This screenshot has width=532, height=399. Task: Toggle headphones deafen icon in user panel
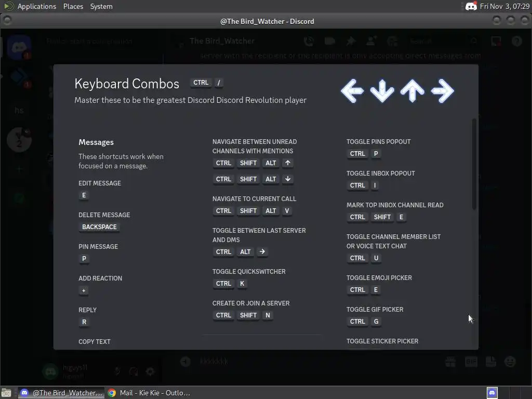click(134, 371)
